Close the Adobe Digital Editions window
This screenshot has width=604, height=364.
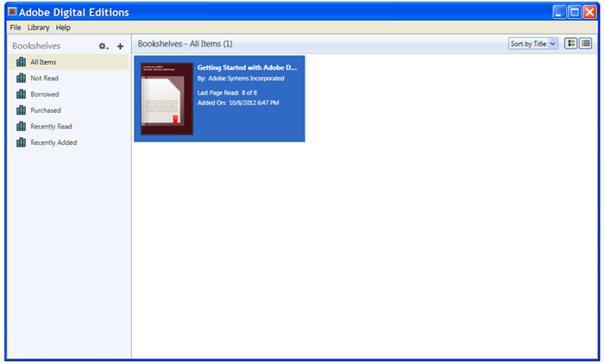pos(589,12)
